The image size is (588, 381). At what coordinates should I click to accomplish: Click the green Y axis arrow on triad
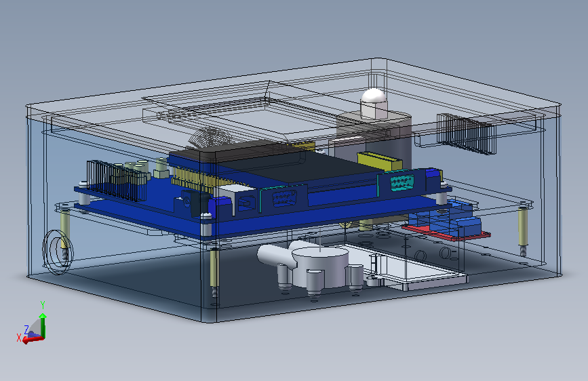(43, 325)
